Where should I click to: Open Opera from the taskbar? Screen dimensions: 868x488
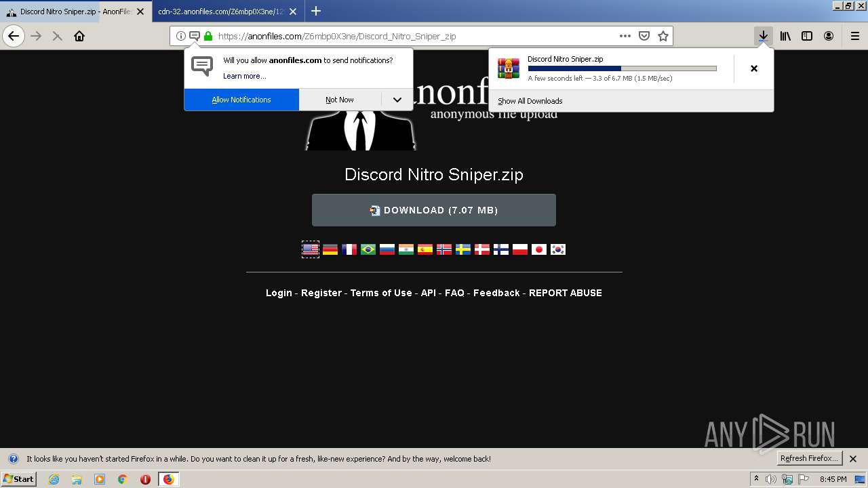pyautogui.click(x=145, y=479)
